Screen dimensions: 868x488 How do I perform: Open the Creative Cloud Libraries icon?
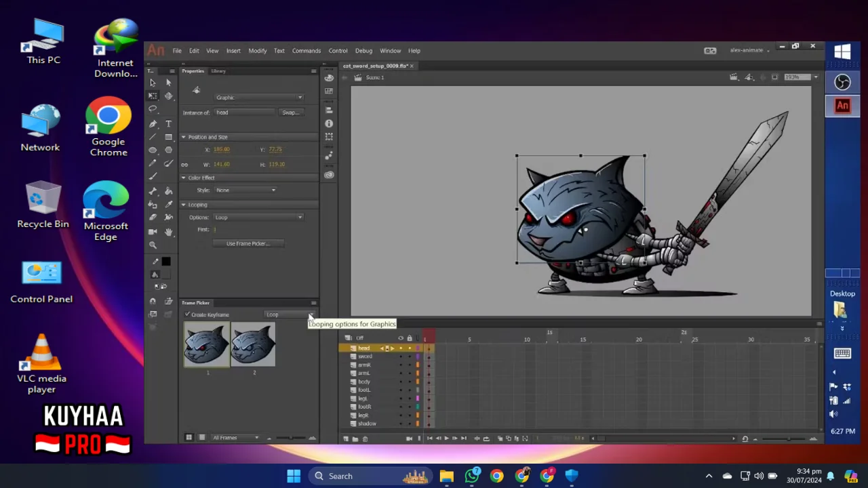coord(329,175)
